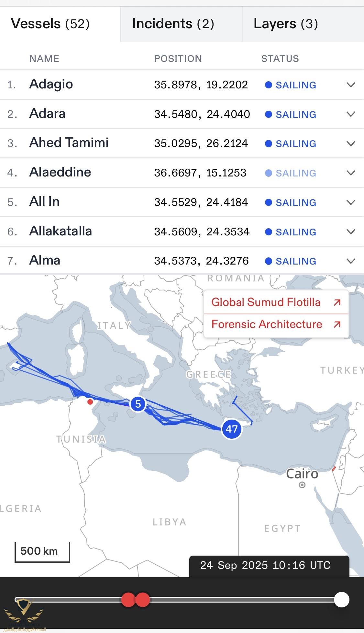Switch to the Incidents tab

pos(173,24)
